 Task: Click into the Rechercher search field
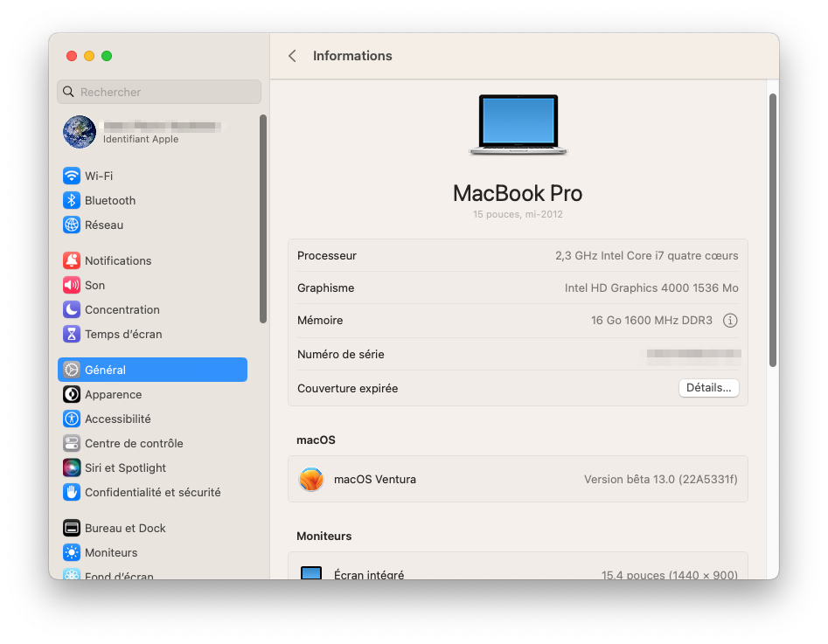coord(159,92)
